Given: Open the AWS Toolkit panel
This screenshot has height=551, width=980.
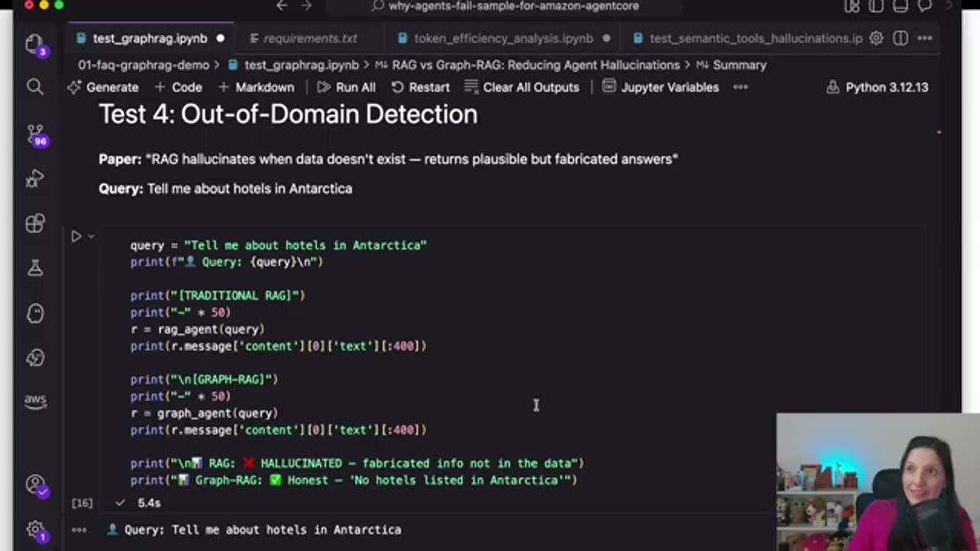Looking at the screenshot, I should coord(34,400).
